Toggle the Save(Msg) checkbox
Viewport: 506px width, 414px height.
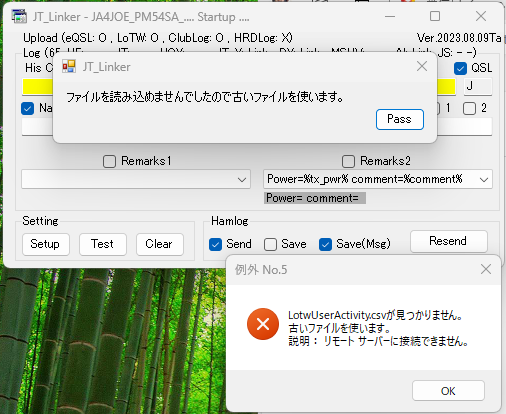325,245
